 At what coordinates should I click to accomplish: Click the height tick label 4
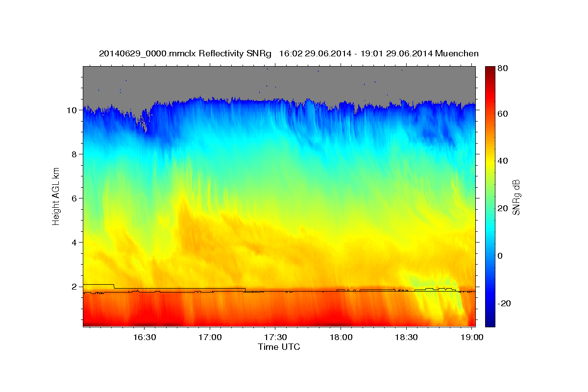pos(75,243)
